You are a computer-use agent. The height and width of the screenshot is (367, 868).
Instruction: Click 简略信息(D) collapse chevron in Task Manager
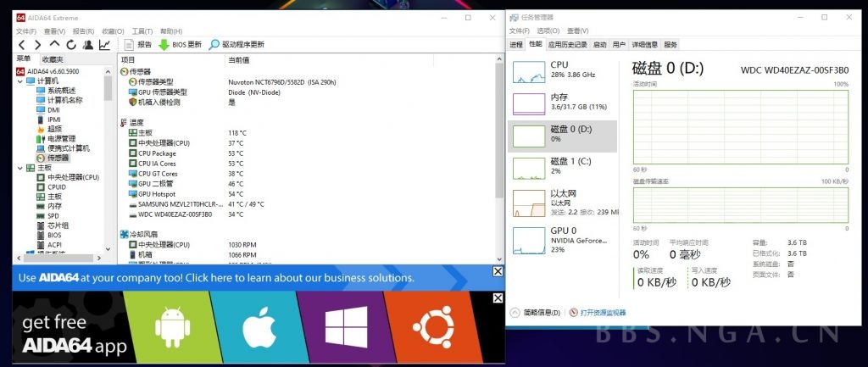(515, 313)
